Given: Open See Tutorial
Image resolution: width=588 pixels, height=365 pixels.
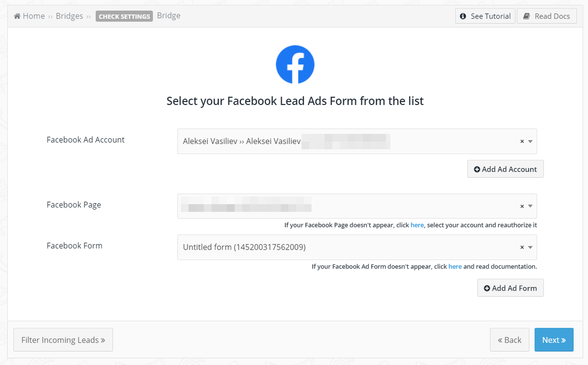Looking at the screenshot, I should (x=485, y=16).
